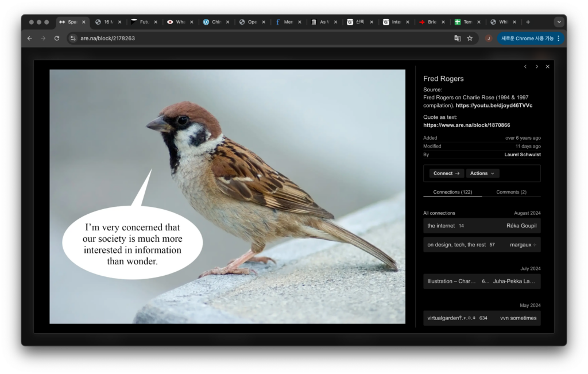Reload the page with the refresh icon
Viewport: 588px width, 374px height.
(x=56, y=38)
